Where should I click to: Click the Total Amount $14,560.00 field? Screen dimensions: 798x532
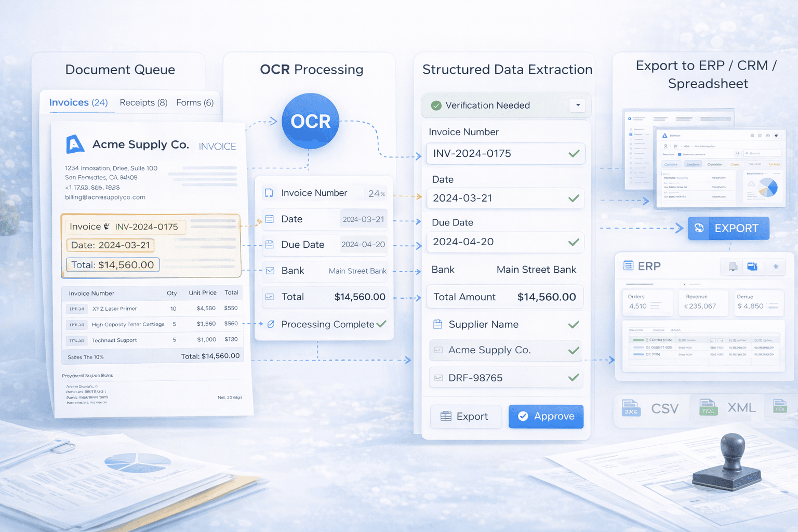505,297
